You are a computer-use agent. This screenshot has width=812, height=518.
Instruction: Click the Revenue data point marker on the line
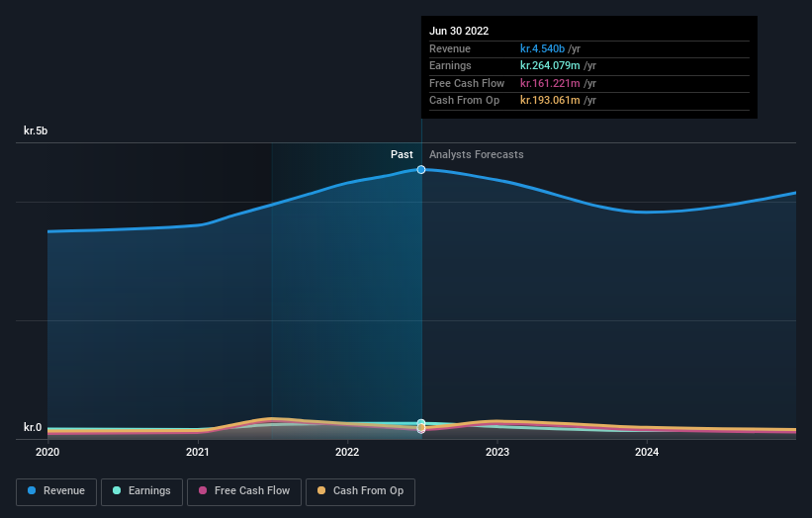(x=421, y=170)
